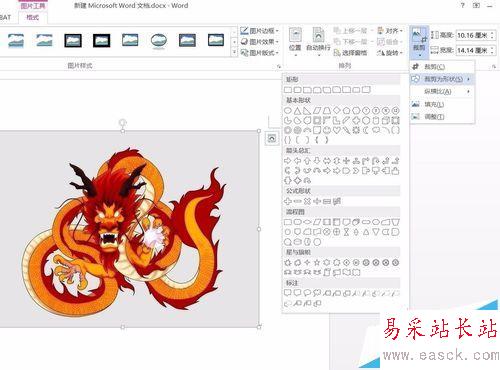The image size is (500, 370).
Task: Select the parallelogram in basic shapes
Action: [317, 110]
